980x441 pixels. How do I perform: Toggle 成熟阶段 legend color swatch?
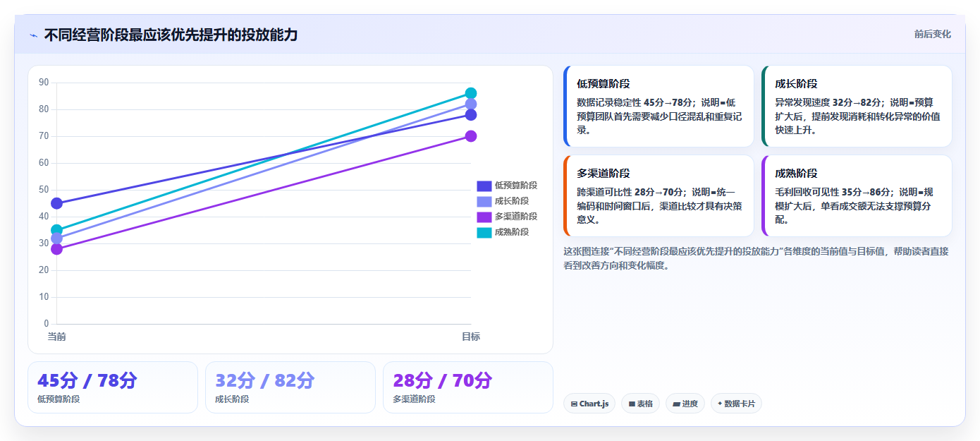pyautogui.click(x=484, y=232)
